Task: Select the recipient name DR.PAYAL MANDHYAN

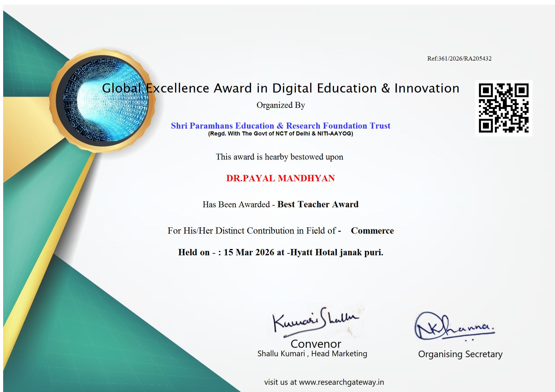Action: click(x=280, y=178)
